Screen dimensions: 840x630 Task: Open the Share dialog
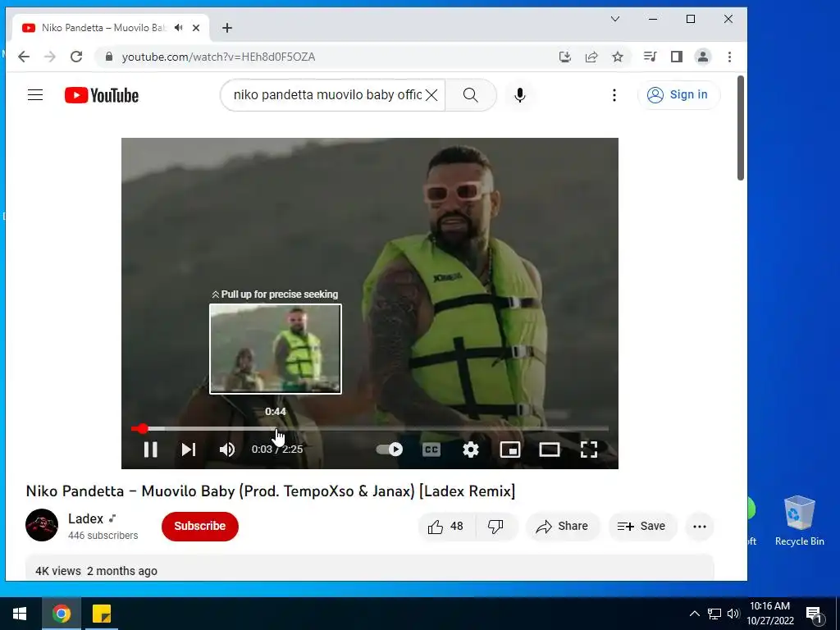563,527
